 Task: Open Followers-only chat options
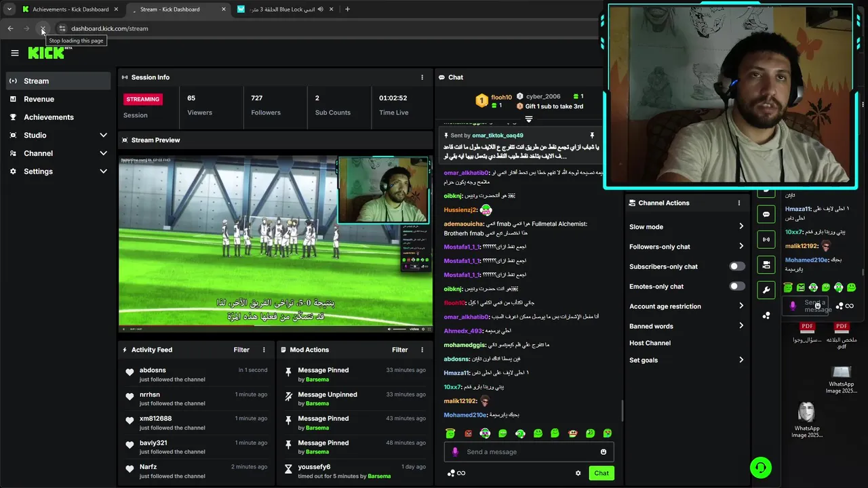[x=686, y=247]
